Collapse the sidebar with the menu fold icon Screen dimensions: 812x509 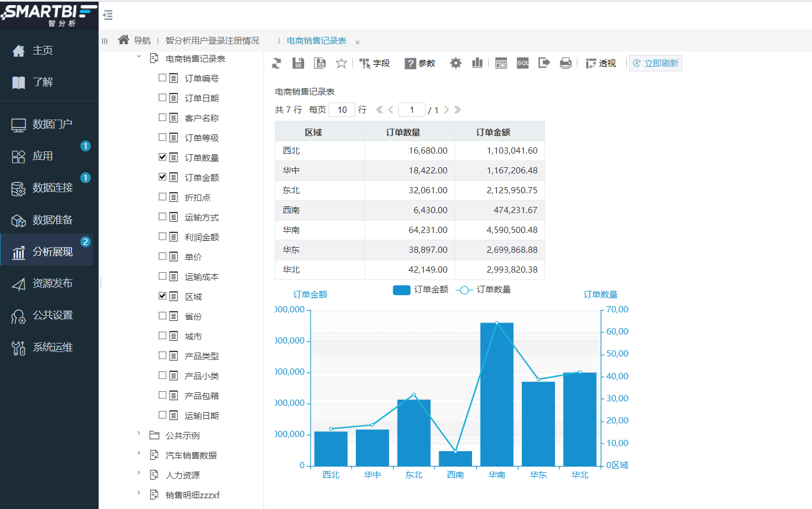tap(108, 15)
